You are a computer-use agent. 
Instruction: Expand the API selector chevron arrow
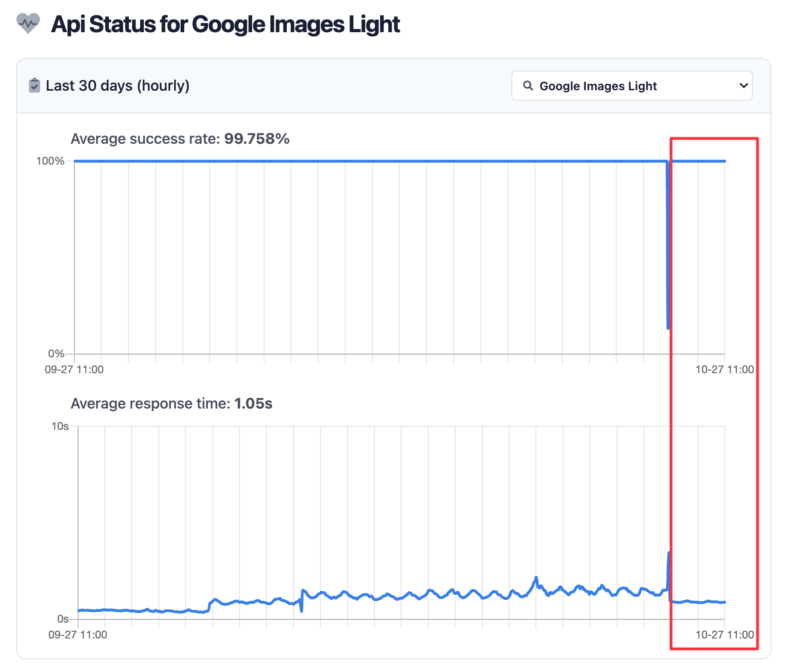[743, 86]
